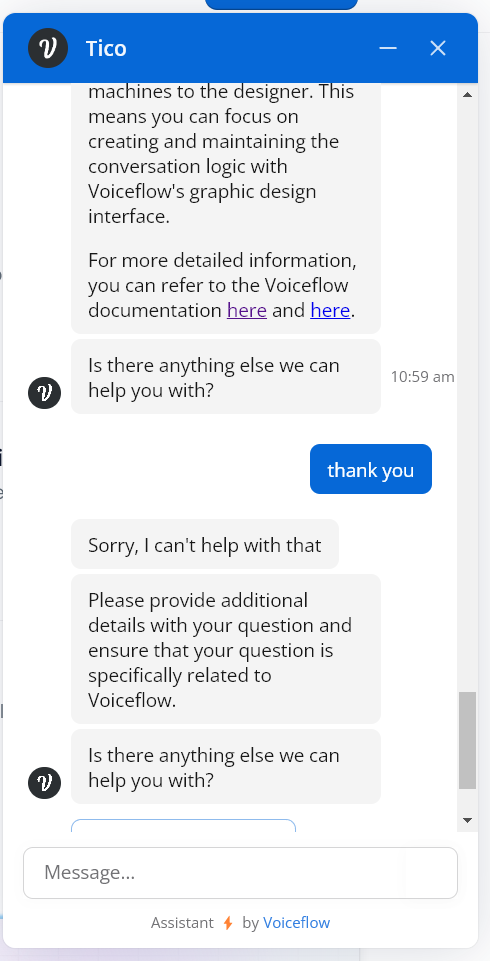Image resolution: width=490 pixels, height=961 pixels.
Task: Click the chat scrollbar thumb
Action: pos(467,740)
